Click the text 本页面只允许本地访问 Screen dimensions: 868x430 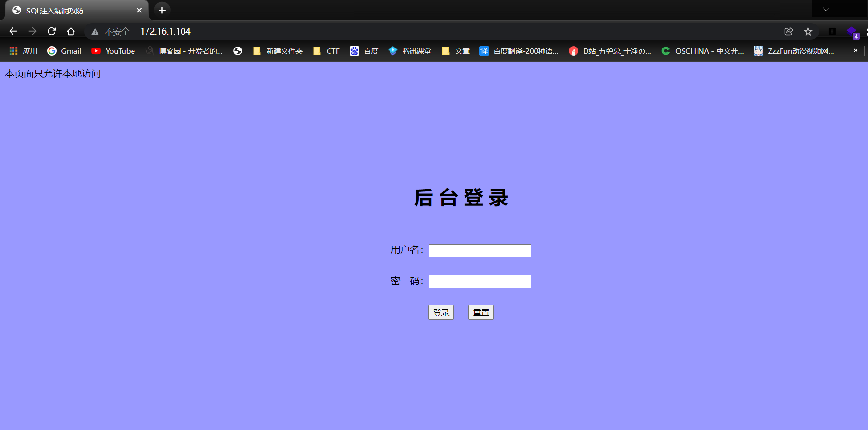(x=53, y=73)
